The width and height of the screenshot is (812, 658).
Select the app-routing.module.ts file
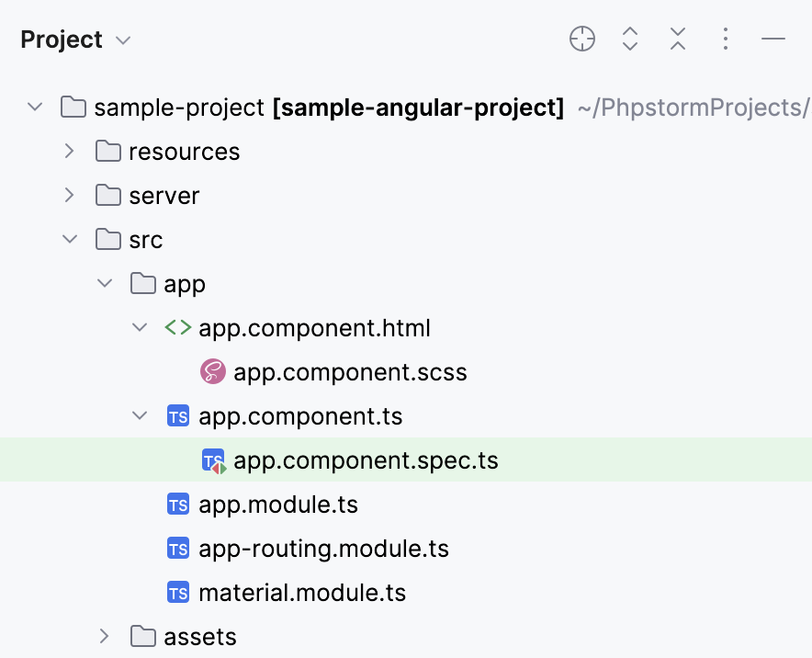coord(323,549)
